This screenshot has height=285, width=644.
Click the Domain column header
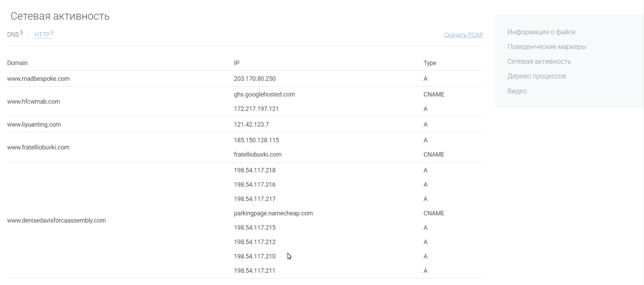pyautogui.click(x=17, y=63)
